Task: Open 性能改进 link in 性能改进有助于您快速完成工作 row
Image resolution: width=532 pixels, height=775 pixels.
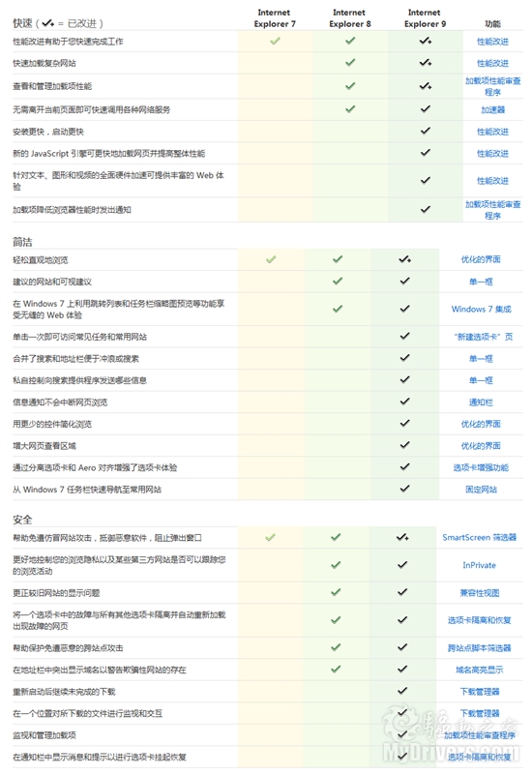Action: tap(492, 42)
